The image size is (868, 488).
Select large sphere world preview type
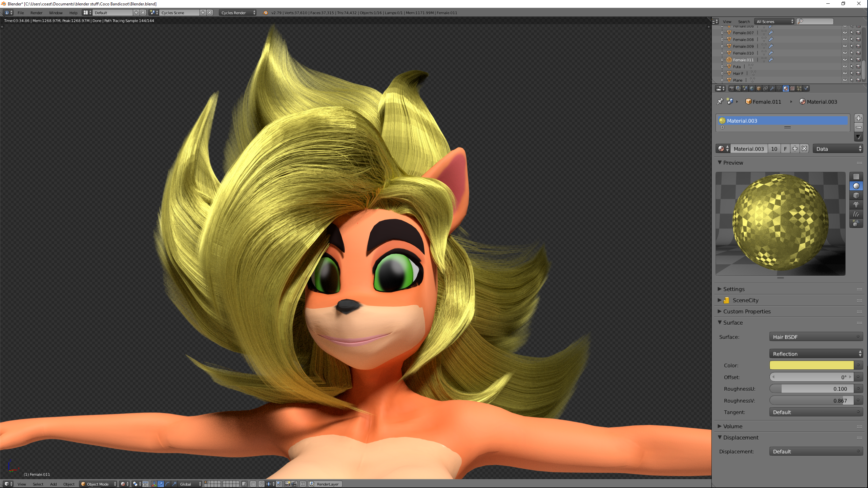coord(856,223)
